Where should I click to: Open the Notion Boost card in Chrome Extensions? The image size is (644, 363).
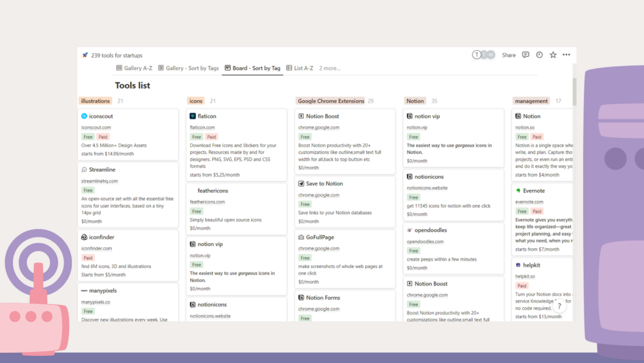click(x=322, y=116)
